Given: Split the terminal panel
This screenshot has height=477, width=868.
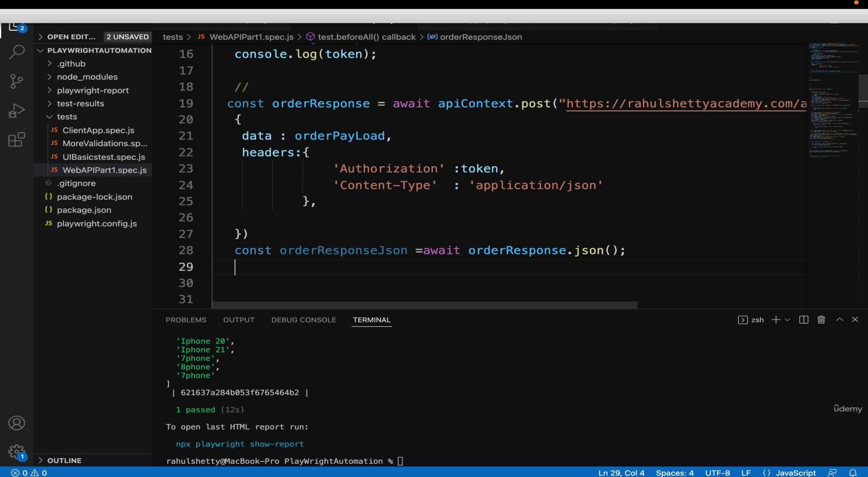Looking at the screenshot, I should click(804, 320).
